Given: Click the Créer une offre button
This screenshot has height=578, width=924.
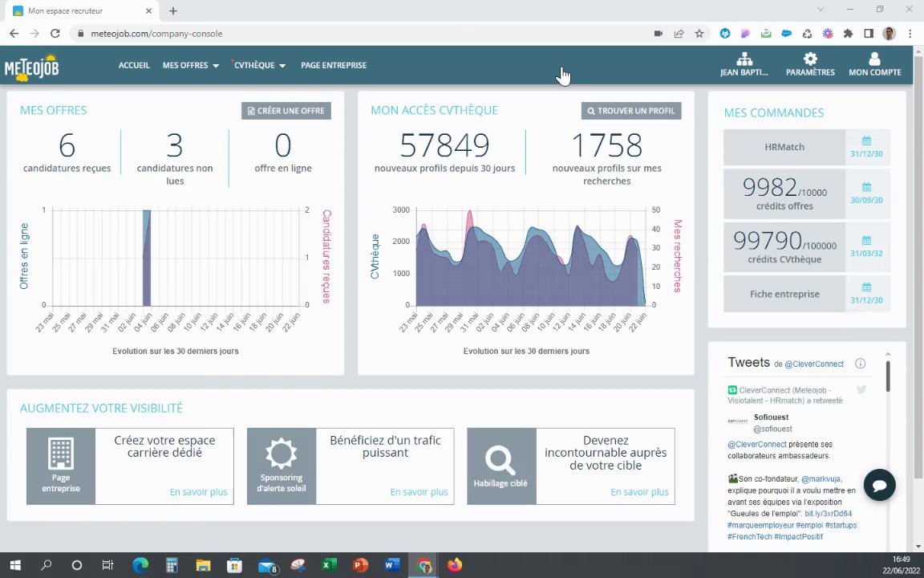Looking at the screenshot, I should [286, 111].
